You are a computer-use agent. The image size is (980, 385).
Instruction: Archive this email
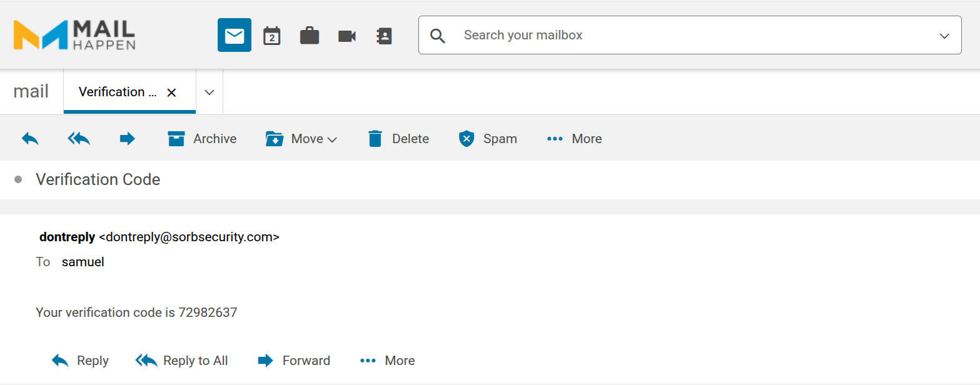202,139
